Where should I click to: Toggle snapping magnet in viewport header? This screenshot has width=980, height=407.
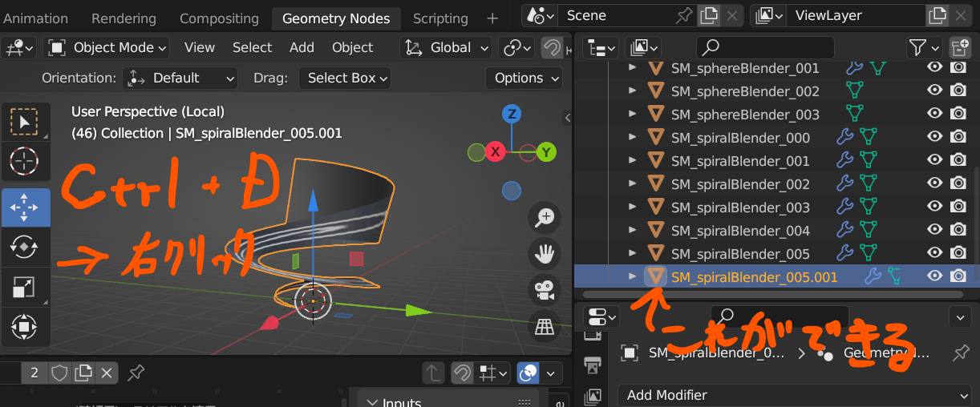pyautogui.click(x=552, y=48)
